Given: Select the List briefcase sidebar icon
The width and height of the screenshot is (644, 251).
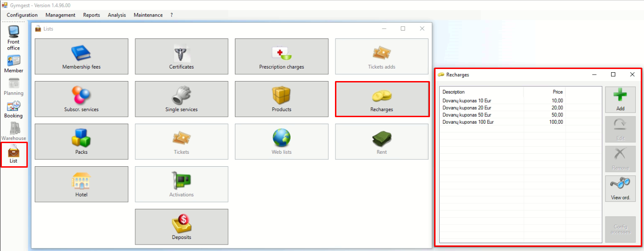Looking at the screenshot, I should (x=13, y=155).
